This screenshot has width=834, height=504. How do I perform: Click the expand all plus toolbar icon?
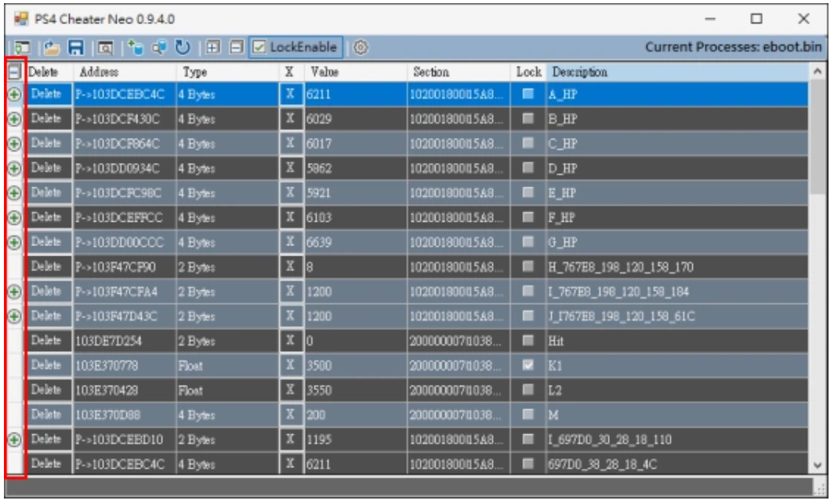[212, 48]
